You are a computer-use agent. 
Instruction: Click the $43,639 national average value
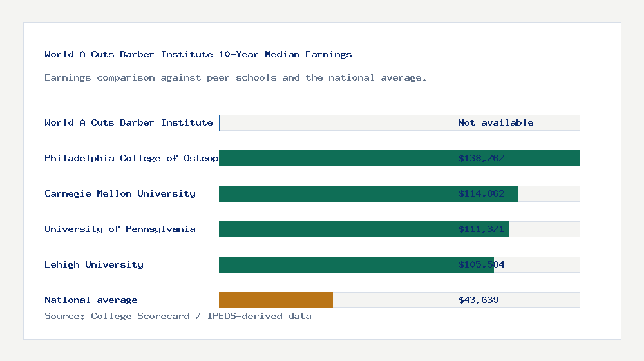478,300
